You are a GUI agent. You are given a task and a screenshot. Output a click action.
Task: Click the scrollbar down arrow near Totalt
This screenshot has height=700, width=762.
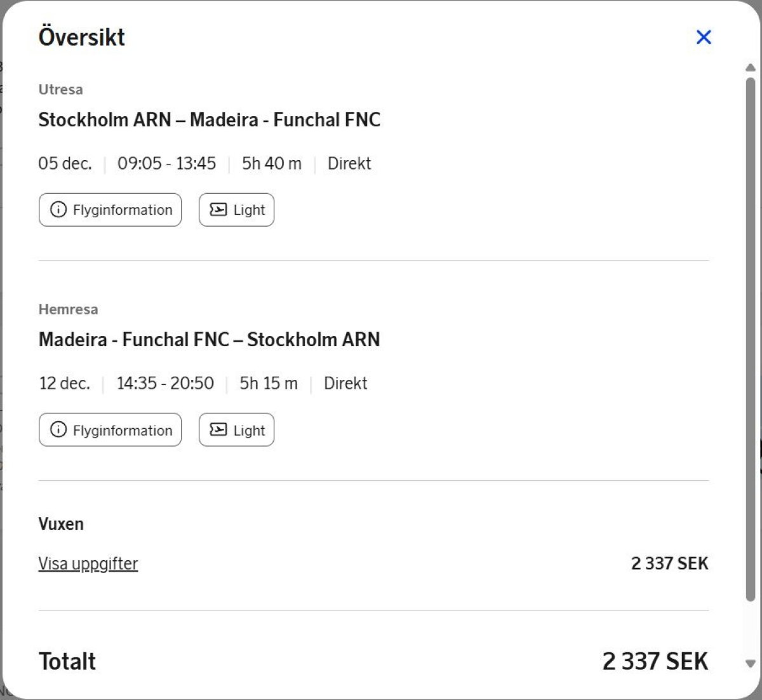pos(750,664)
